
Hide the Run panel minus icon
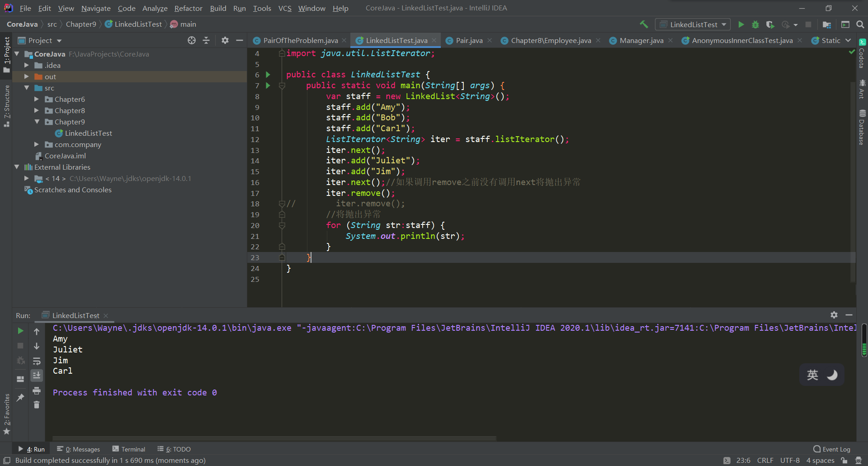point(849,315)
